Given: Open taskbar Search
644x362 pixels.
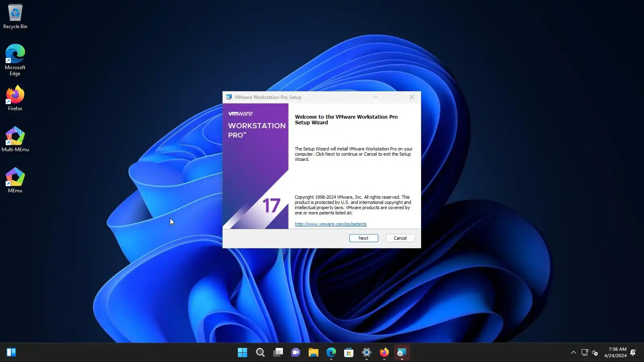Looking at the screenshot, I should [x=260, y=352].
